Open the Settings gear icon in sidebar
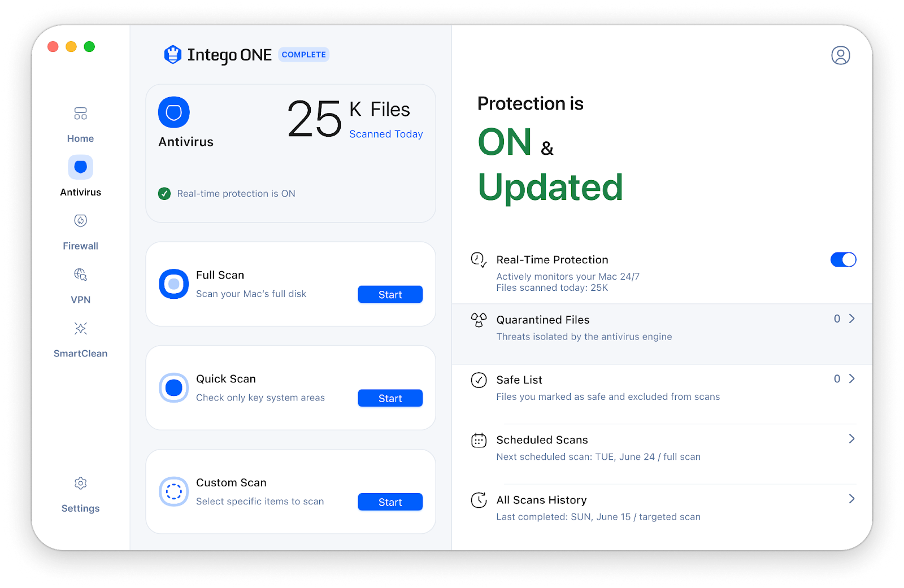 click(x=80, y=483)
